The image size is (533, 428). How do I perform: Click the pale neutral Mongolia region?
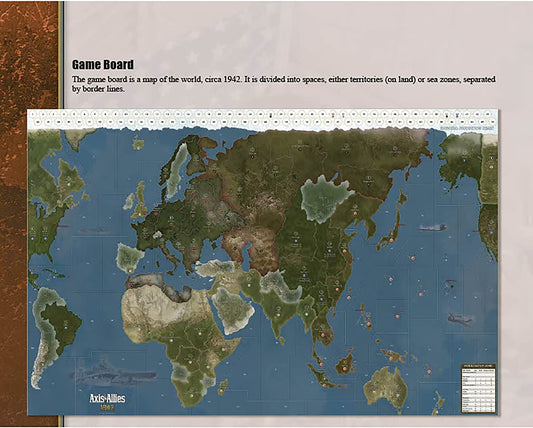[x=325, y=199]
